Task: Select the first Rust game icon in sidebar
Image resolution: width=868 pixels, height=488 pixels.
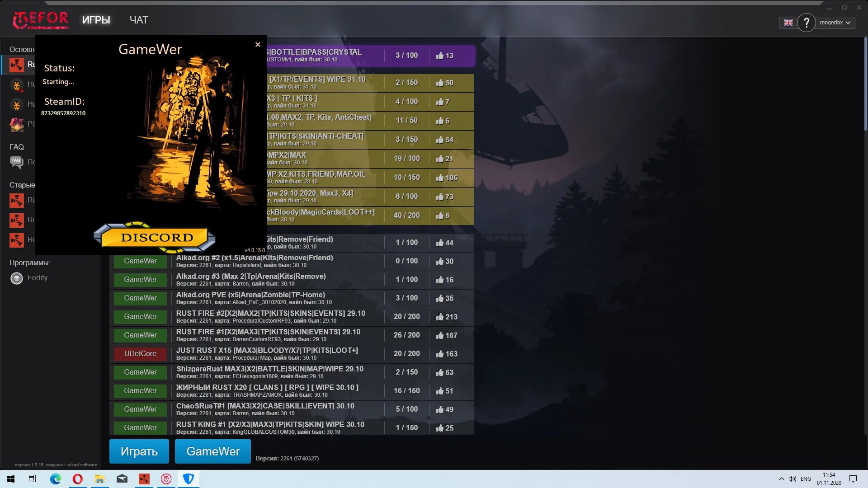Action: coord(17,65)
